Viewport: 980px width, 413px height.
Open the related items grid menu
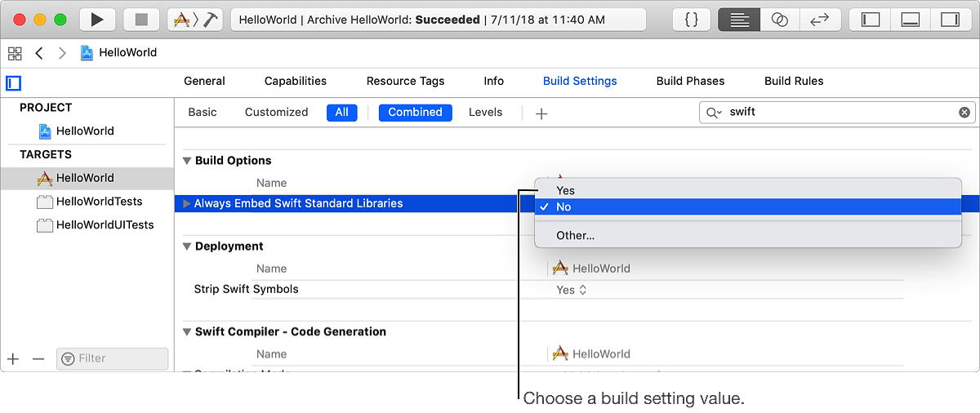(x=15, y=53)
